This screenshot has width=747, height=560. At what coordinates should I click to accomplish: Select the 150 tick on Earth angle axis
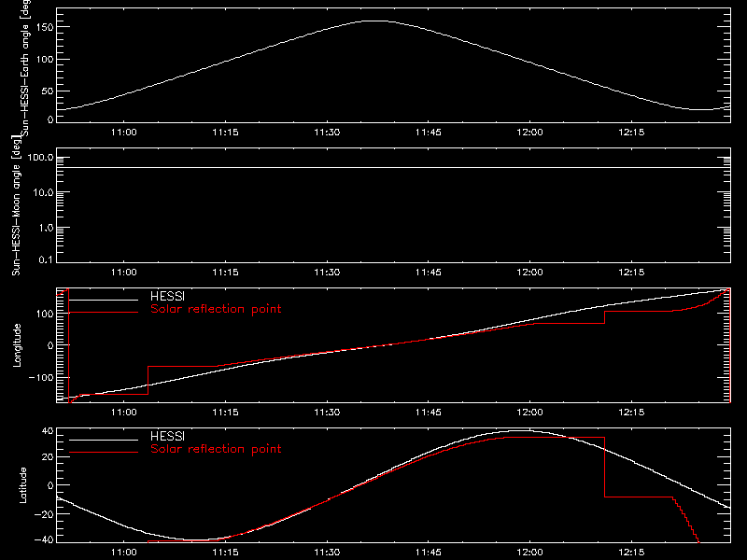pos(44,27)
